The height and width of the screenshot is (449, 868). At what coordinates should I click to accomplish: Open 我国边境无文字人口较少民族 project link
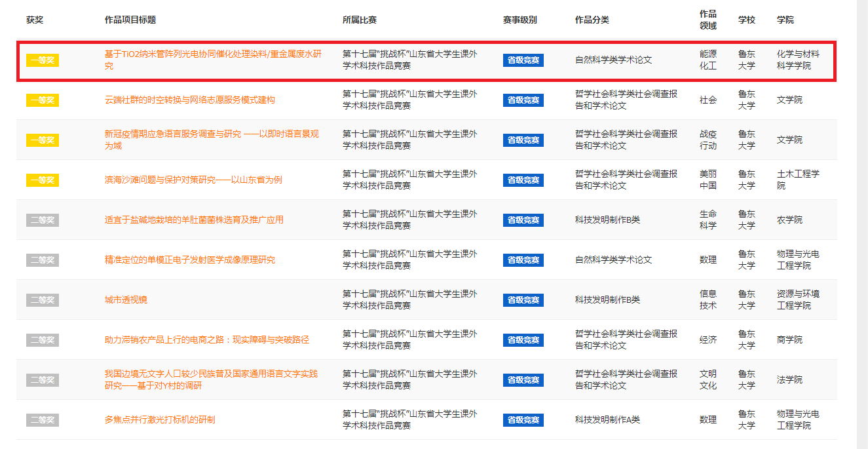pyautogui.click(x=211, y=380)
